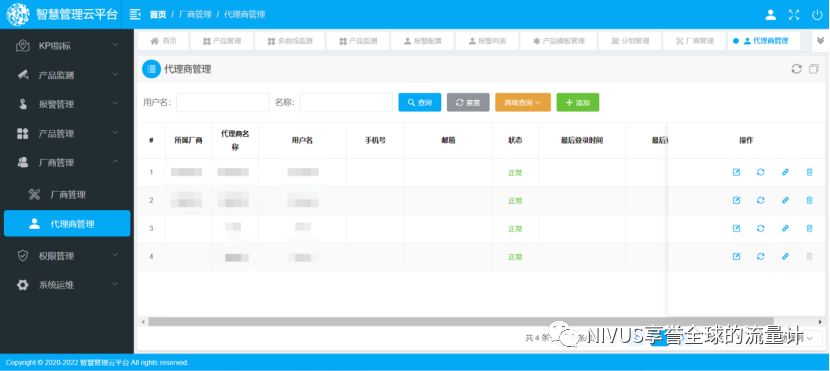The image size is (830, 371).
Task: Delete row 1 with trash icon
Action: [809, 172]
